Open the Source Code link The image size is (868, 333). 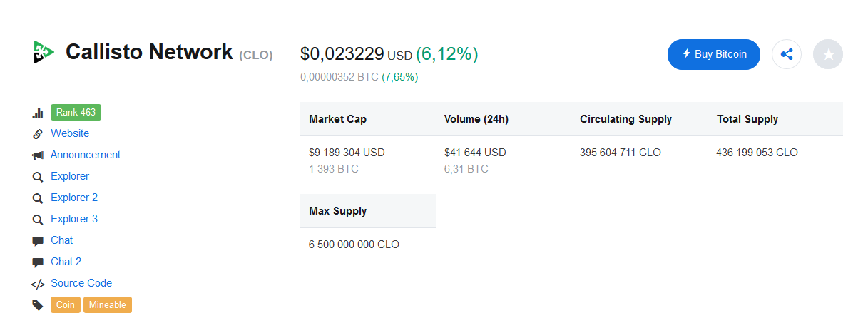coord(81,283)
